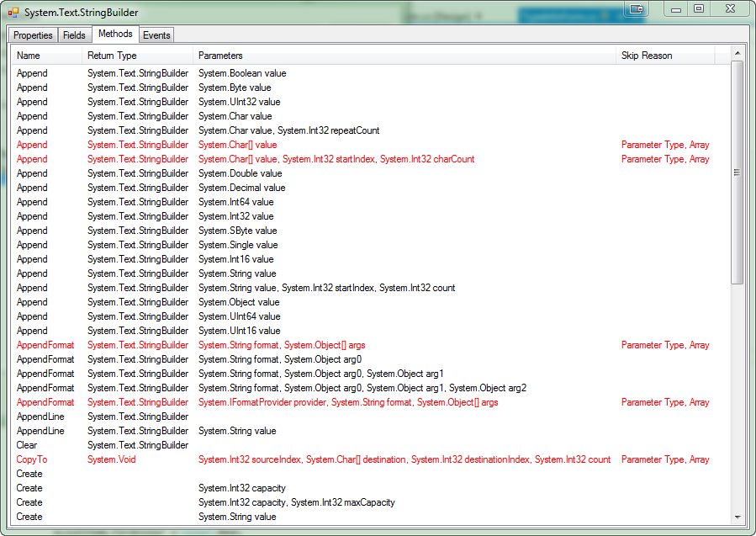
Task: Click System.Void return type in CopyTo row
Action: point(111,459)
